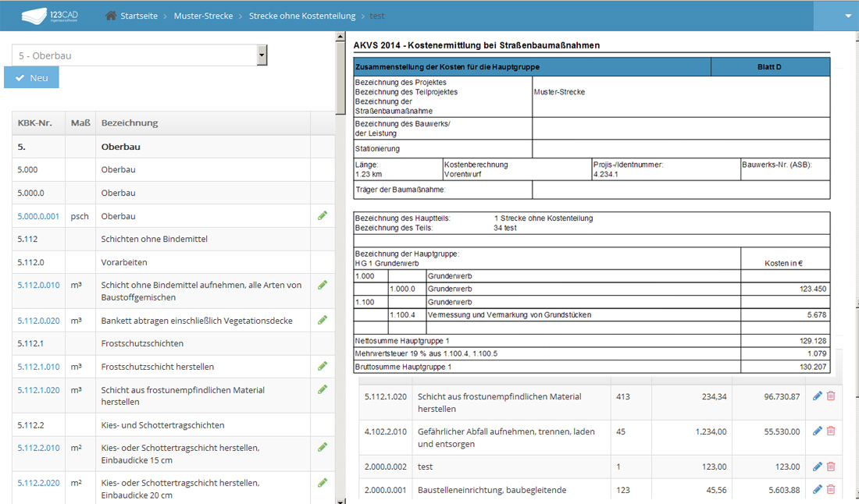This screenshot has height=504, width=859.
Task: Navigate to Strecke ohne Kostenteilung breadcrumb
Action: pos(301,16)
